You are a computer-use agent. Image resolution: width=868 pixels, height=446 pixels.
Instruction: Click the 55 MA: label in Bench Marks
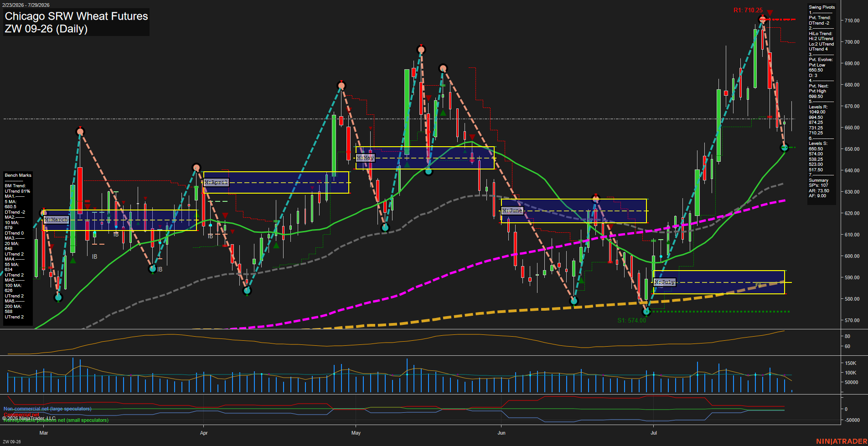tap(12, 265)
